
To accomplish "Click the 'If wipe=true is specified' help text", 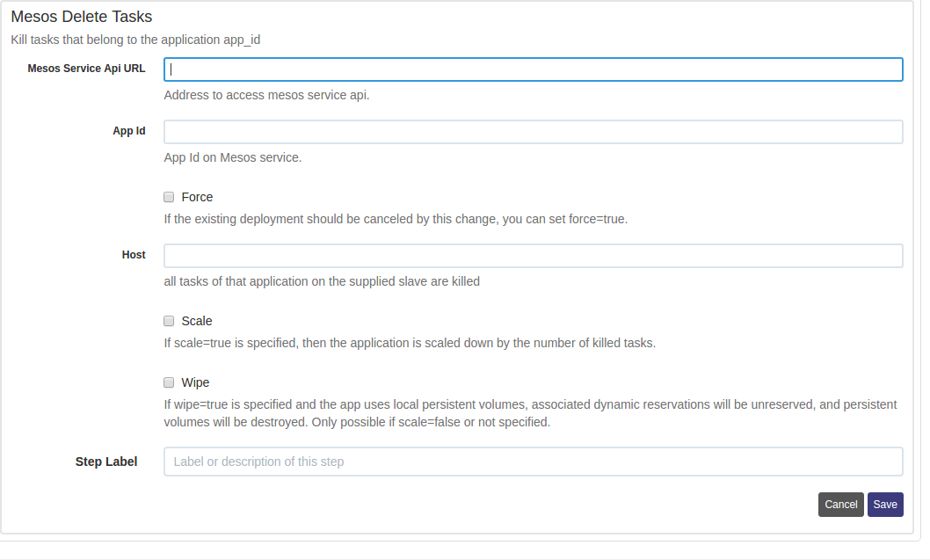I will [530, 413].
